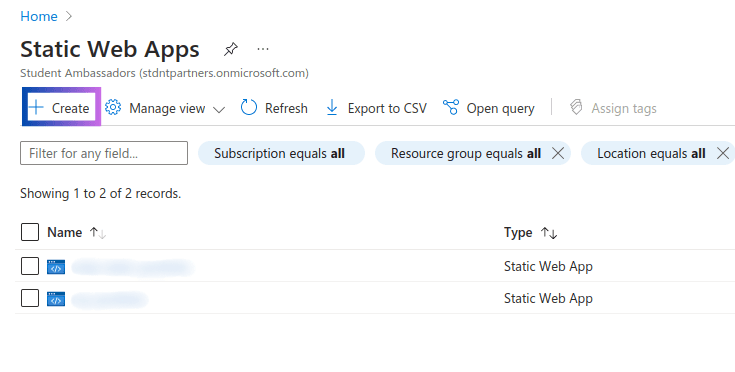Sort the list by Name column arrows

coord(98,233)
